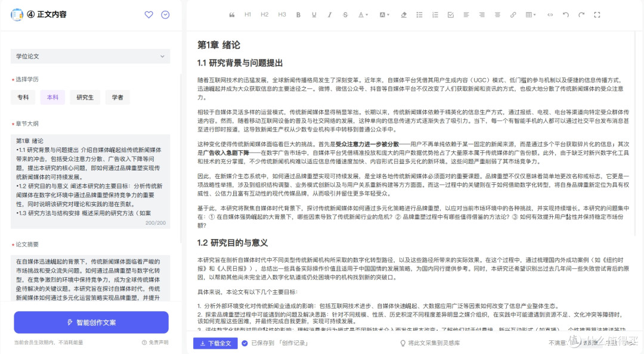The height and width of the screenshot is (354, 644).
Task: Open the 创作记录 saved records link
Action: click(x=293, y=343)
